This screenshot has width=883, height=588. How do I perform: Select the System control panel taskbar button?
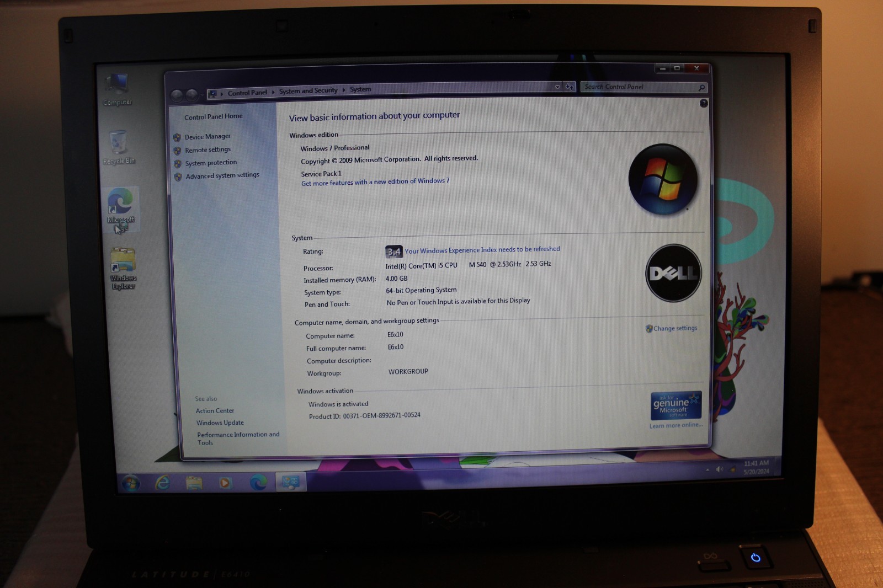[x=291, y=482]
